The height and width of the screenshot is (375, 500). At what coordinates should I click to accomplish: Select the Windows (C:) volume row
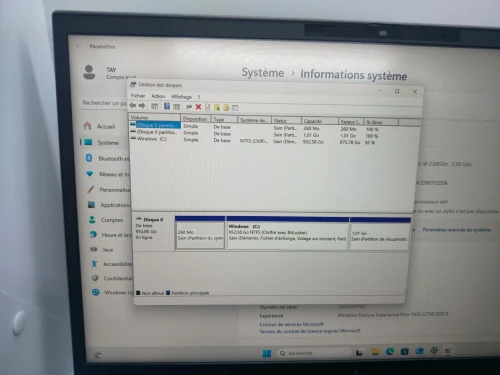point(149,139)
